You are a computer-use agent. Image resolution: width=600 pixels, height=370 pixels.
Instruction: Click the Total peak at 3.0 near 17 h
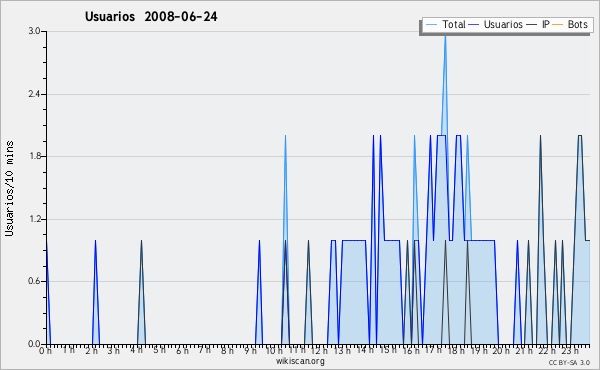tap(445, 38)
